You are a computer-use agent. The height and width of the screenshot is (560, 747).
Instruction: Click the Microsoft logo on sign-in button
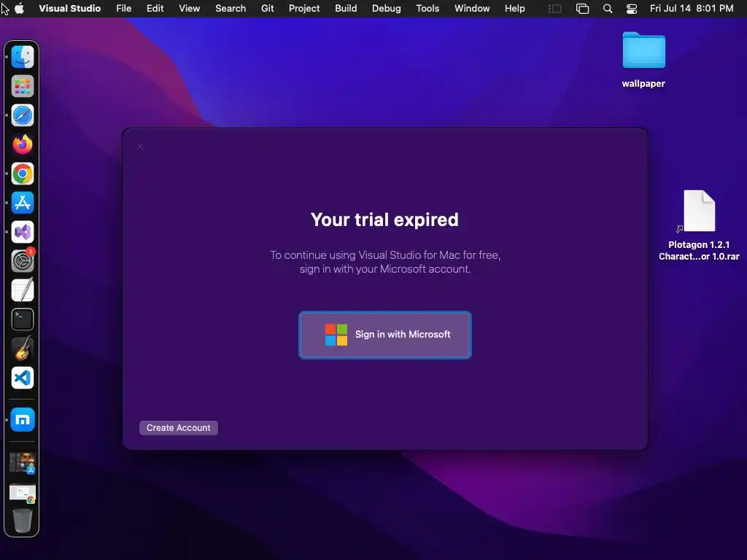click(336, 335)
